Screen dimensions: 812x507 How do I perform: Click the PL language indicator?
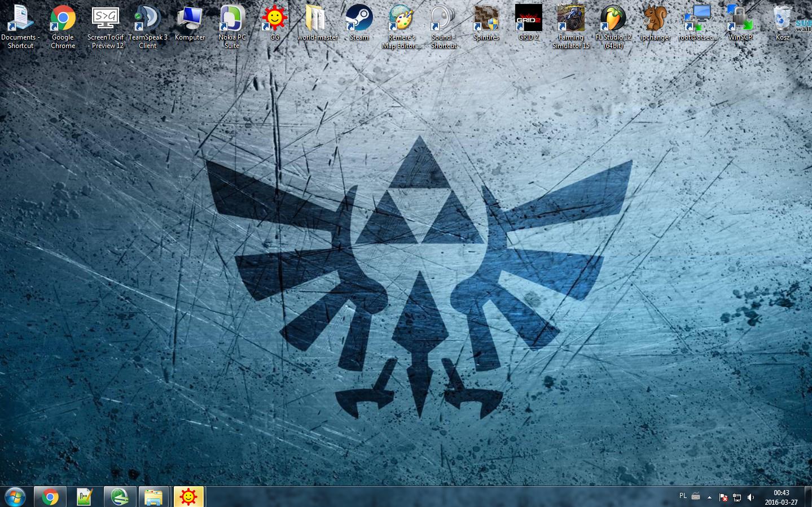683,496
